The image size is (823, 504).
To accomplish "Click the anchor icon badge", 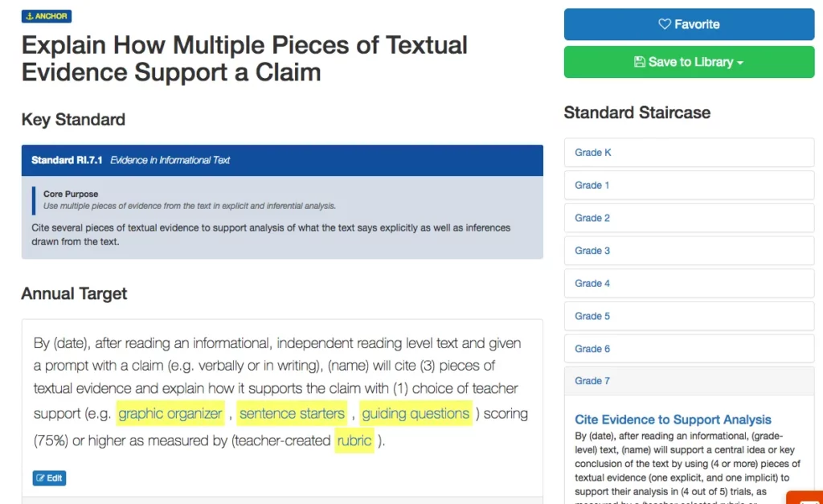I will (29, 16).
